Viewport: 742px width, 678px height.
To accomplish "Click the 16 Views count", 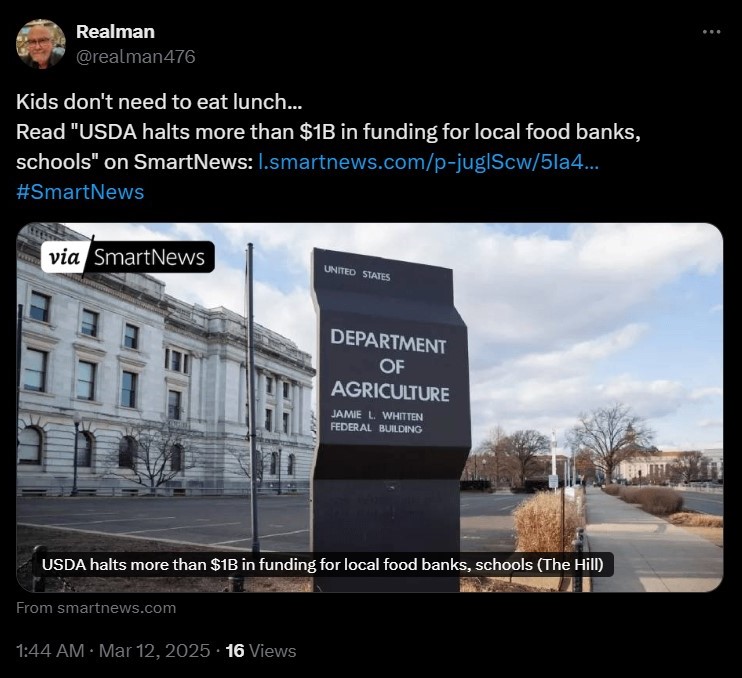I will [261, 651].
